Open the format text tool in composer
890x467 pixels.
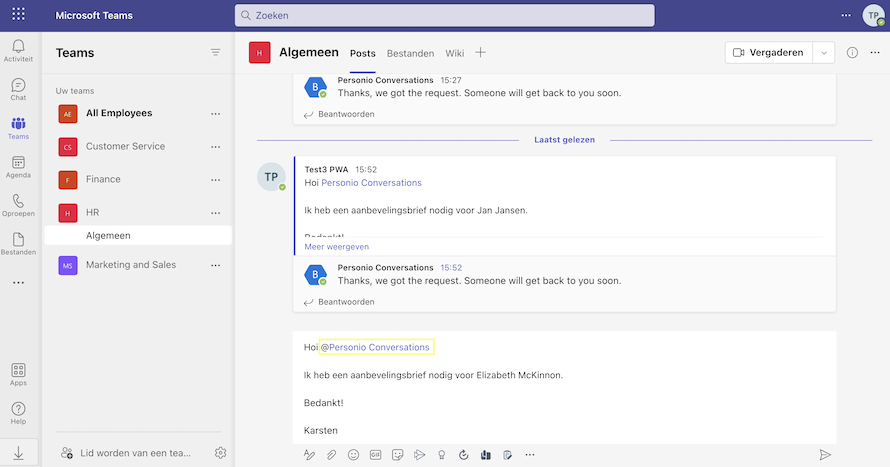[309, 455]
